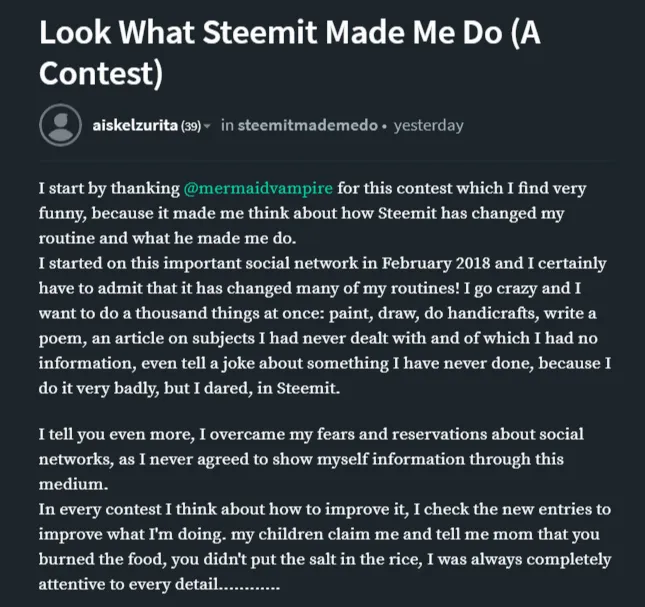Click the reputation score (39) badge

(x=191, y=126)
